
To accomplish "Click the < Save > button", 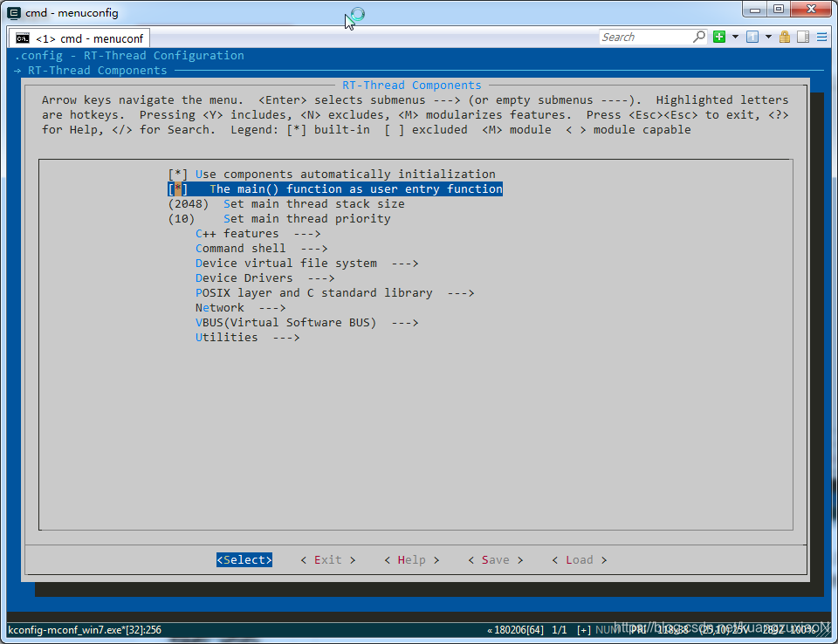I will 496,559.
